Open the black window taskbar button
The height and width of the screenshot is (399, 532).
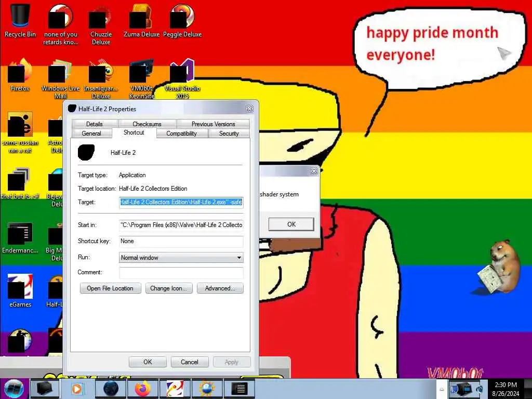click(x=240, y=389)
